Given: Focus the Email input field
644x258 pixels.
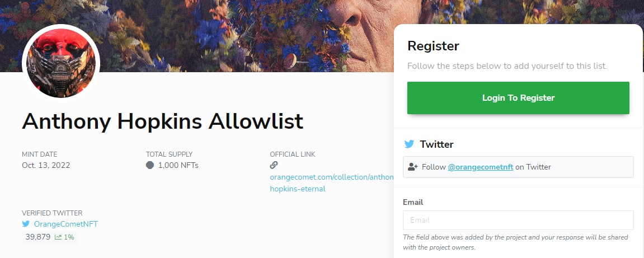Looking at the screenshot, I should pos(518,220).
